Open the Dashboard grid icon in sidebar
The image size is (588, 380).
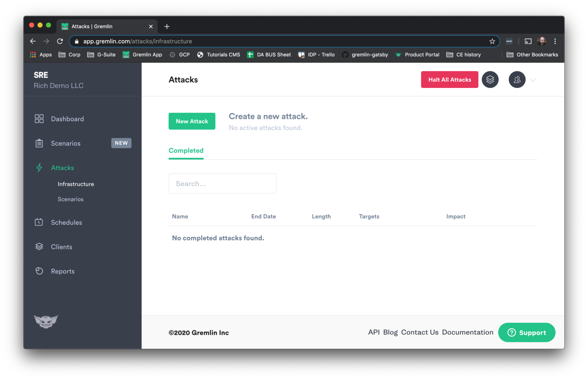pos(39,119)
